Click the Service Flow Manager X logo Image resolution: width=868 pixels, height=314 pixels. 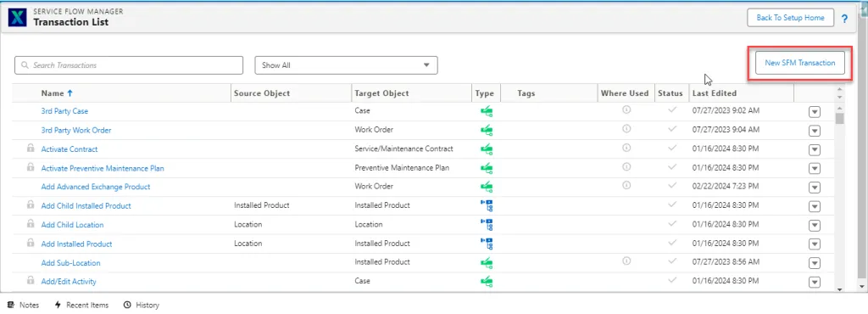pyautogui.click(x=19, y=18)
